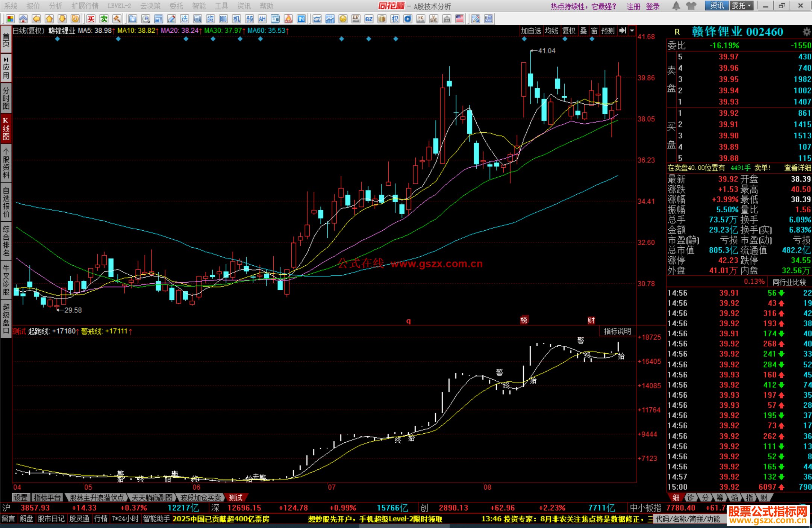812x528 pixels.
Task: Click the HOT flame toolbar icon
Action: click(288, 19)
